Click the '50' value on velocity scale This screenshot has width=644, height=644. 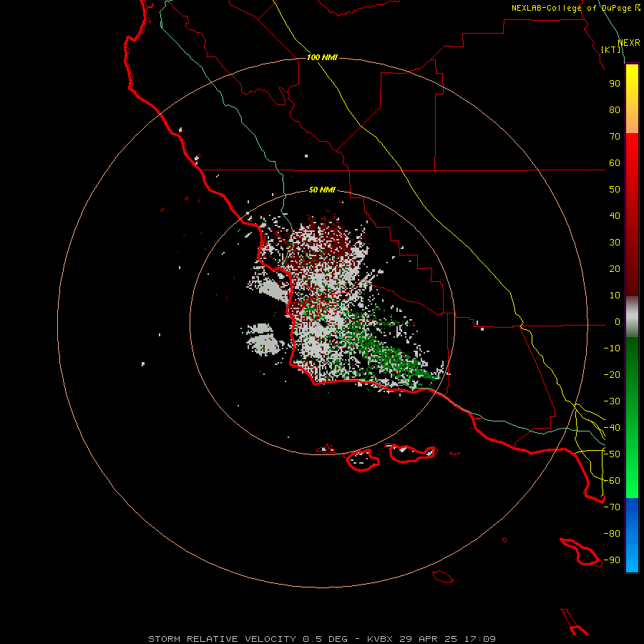(615, 190)
